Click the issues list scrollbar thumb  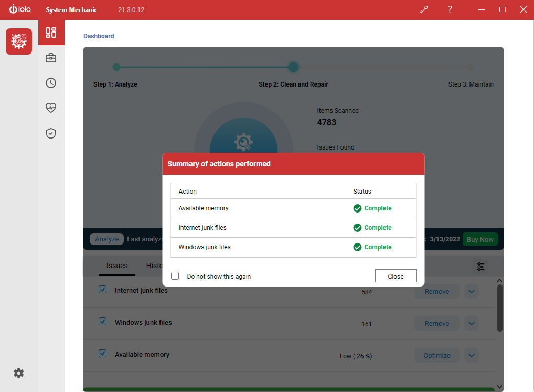click(x=499, y=308)
